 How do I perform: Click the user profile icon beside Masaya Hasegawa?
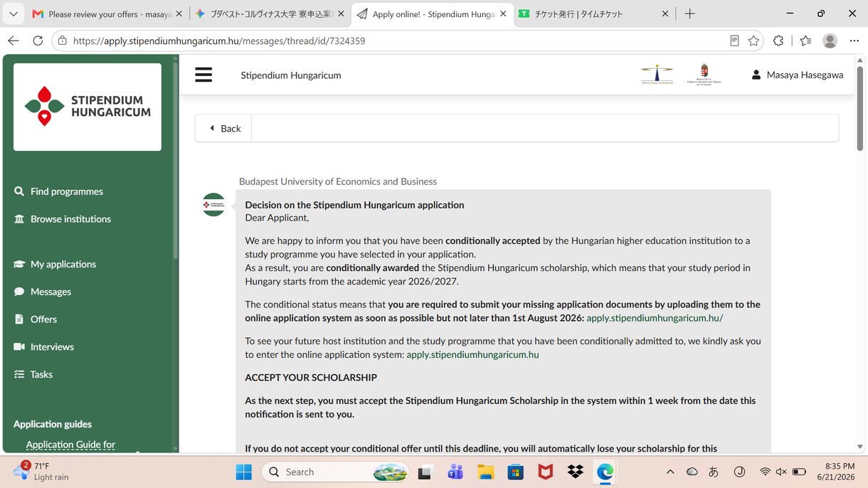click(756, 75)
